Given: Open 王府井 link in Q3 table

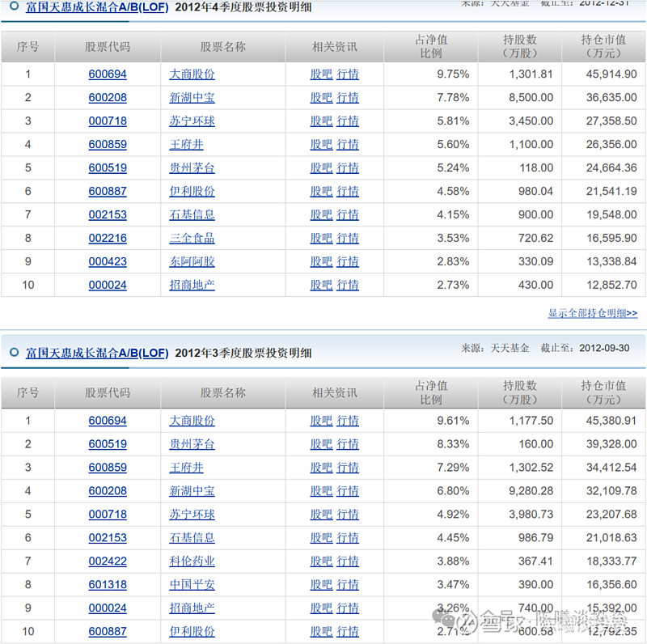Looking at the screenshot, I should (x=186, y=468).
